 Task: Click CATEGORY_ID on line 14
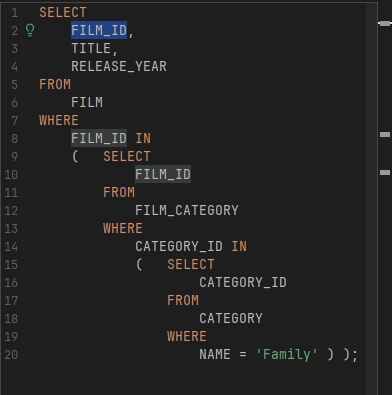tap(179, 246)
